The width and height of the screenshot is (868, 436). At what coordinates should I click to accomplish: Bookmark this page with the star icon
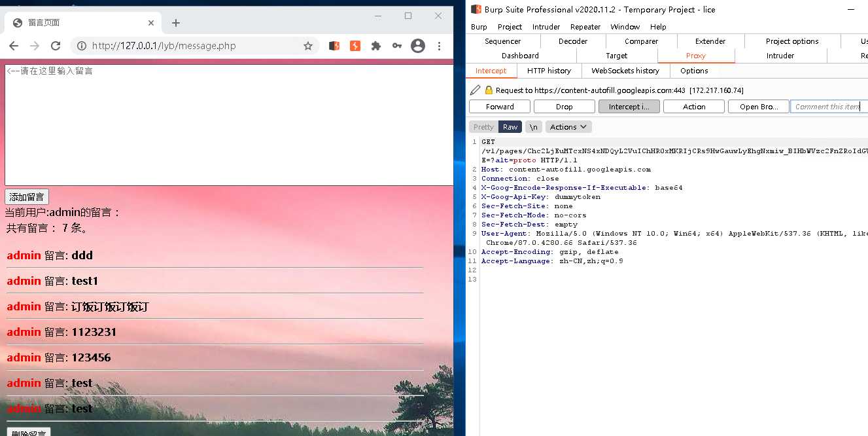307,46
